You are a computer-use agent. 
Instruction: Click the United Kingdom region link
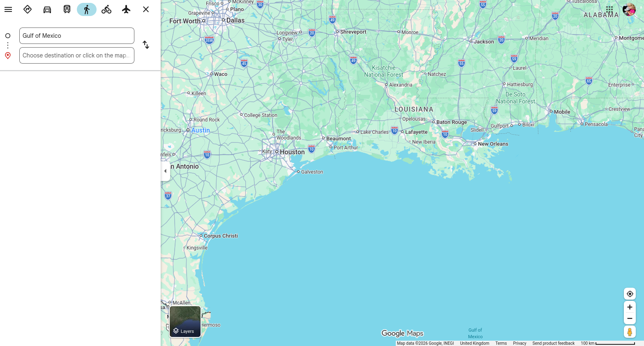click(x=475, y=344)
